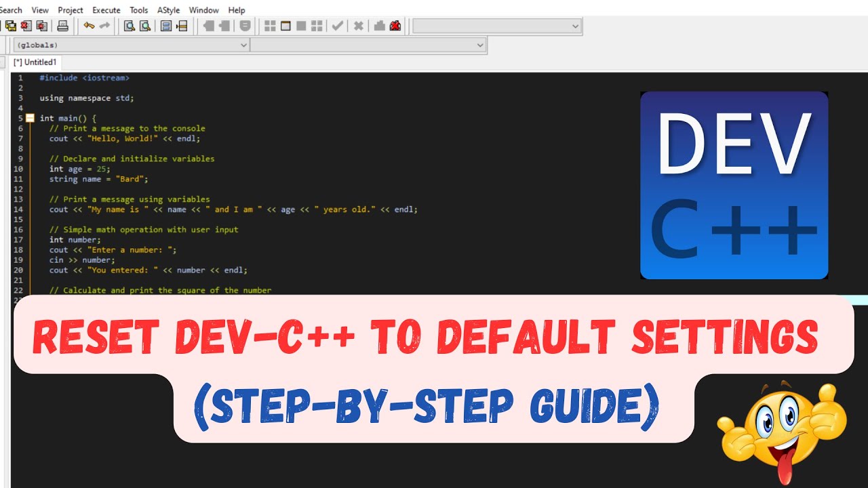Click the 'using namespace std;' line
This screenshot has width=868, height=488.
[87, 98]
